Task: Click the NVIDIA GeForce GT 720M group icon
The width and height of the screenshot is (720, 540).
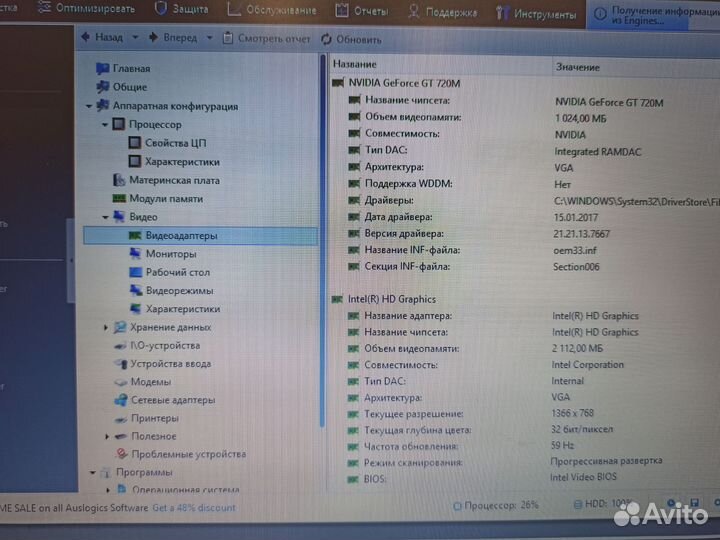Action: pyautogui.click(x=338, y=83)
